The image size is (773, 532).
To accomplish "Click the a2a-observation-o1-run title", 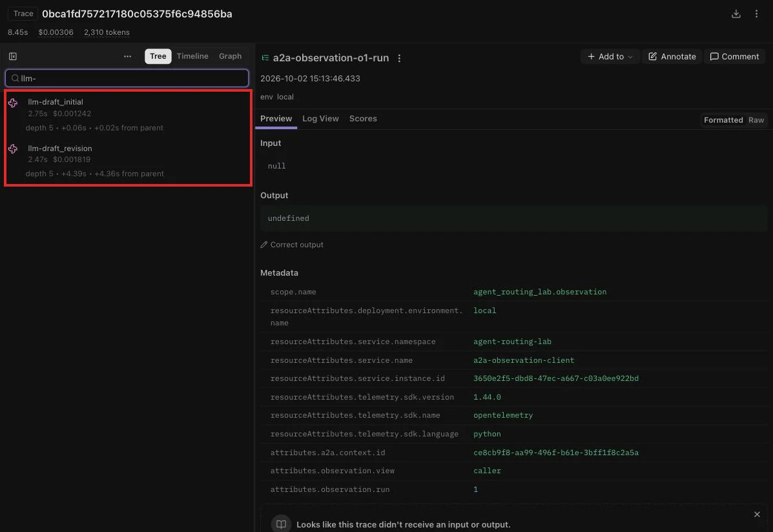I will 331,58.
